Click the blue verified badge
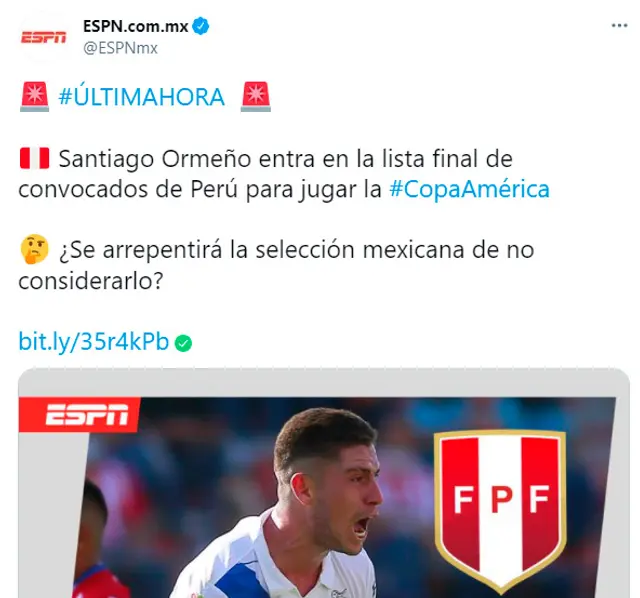Screen dimensions: 640x598 coord(201,26)
